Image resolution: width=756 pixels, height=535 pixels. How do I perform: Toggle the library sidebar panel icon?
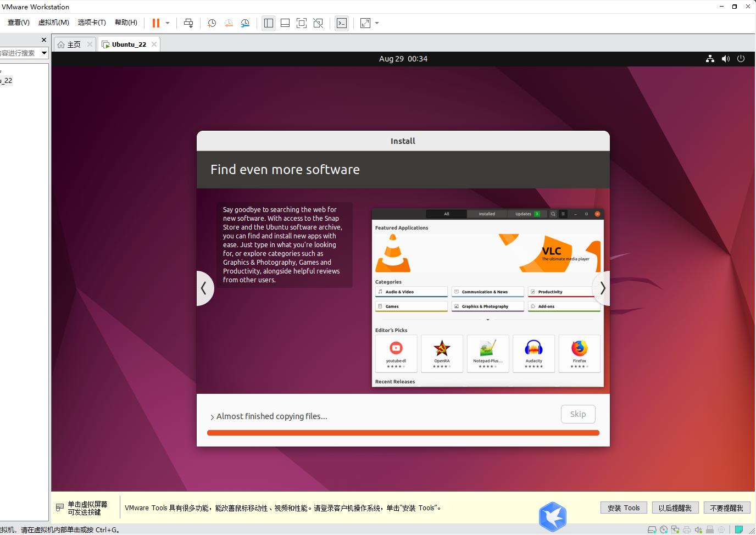[x=269, y=23]
